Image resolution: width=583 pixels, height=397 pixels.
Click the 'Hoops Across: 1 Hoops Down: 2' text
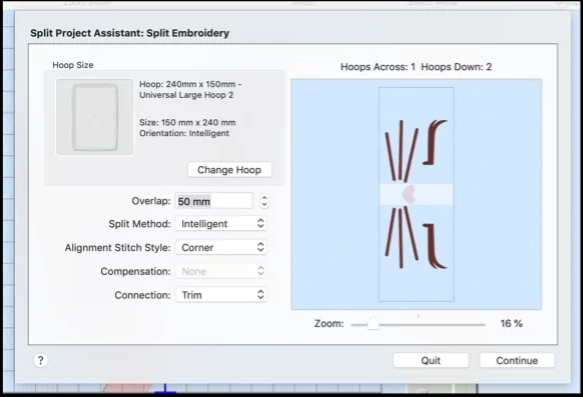click(416, 67)
